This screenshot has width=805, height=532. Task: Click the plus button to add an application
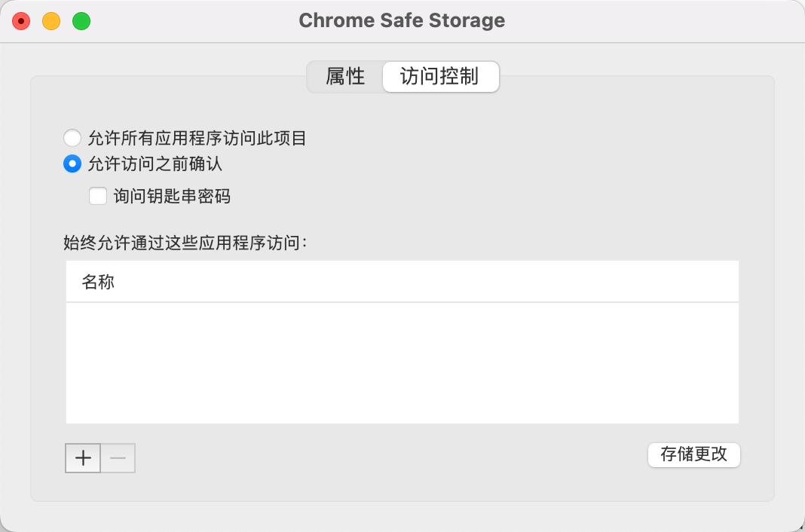click(82, 457)
